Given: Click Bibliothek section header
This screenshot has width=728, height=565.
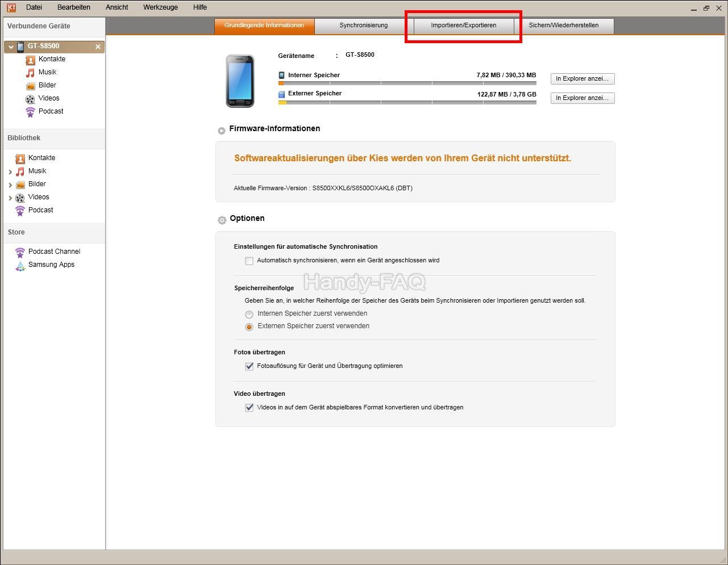Looking at the screenshot, I should (24, 138).
